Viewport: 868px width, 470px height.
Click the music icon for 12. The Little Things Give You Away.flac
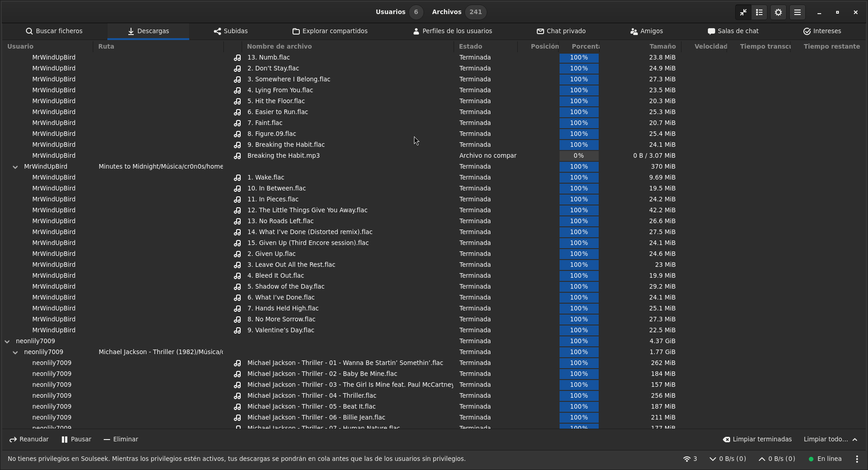click(237, 210)
